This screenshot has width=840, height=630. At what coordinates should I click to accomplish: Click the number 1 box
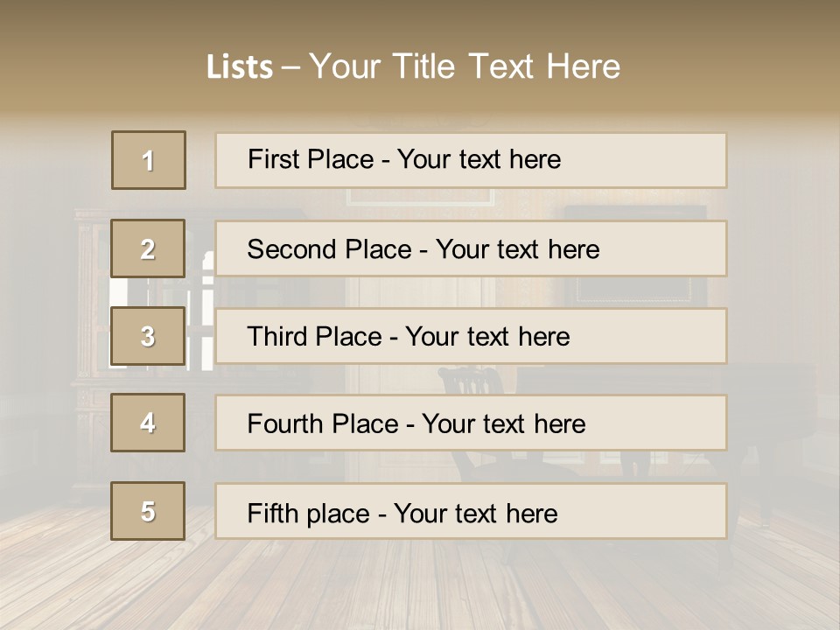click(149, 160)
